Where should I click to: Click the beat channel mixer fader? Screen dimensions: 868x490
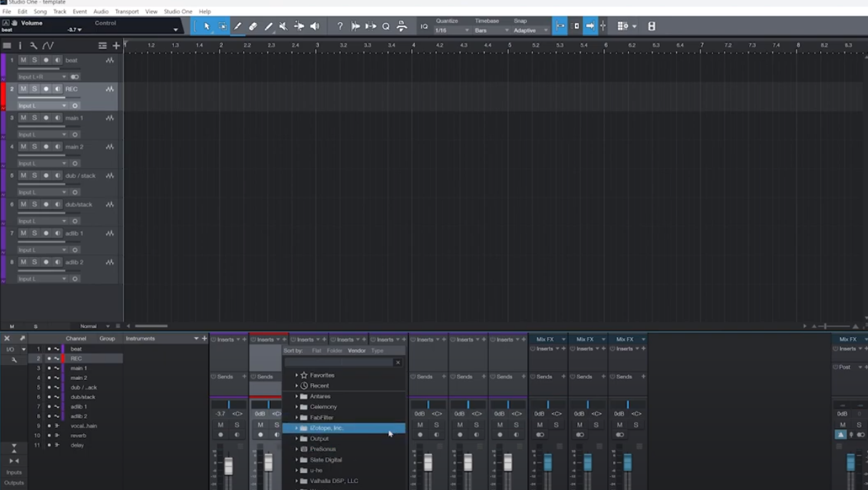click(x=228, y=466)
